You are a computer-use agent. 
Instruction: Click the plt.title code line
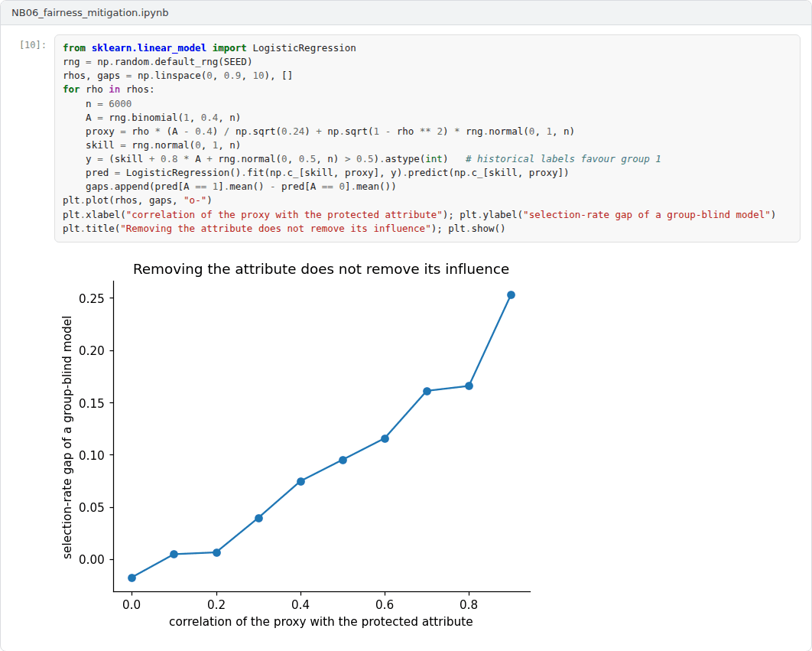(x=284, y=229)
